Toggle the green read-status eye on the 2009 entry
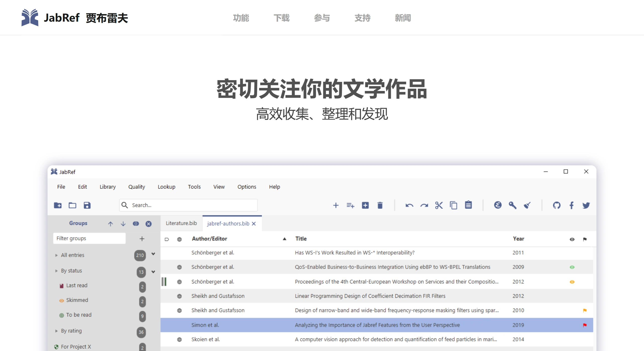Viewport: 644px width, 351px height. pos(573,267)
